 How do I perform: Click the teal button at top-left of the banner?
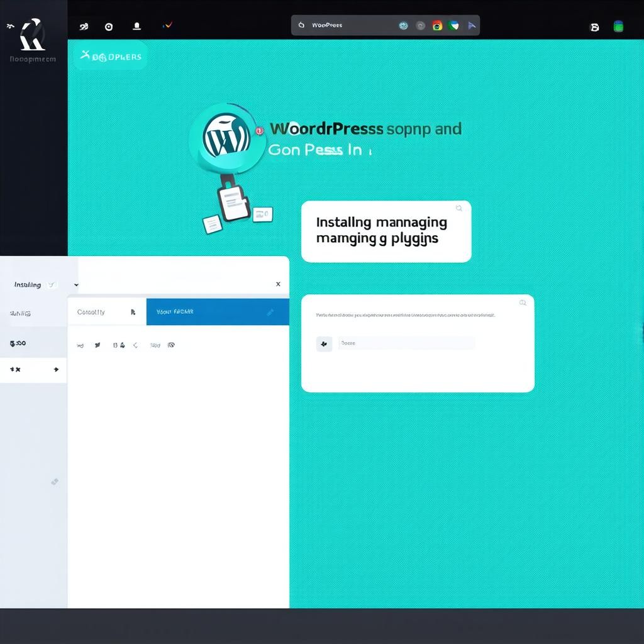[111, 57]
